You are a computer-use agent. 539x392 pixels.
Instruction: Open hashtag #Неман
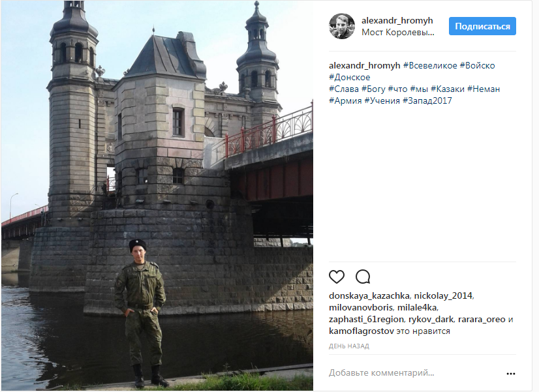[x=484, y=89]
